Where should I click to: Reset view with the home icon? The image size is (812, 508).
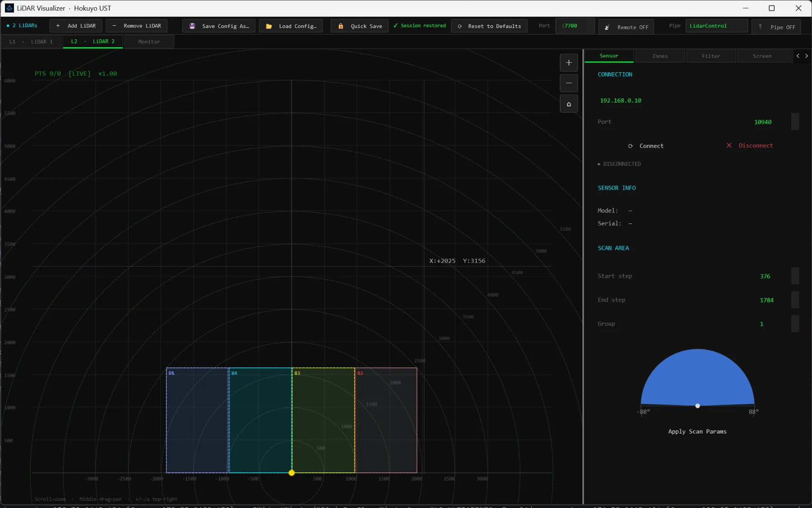pyautogui.click(x=569, y=104)
